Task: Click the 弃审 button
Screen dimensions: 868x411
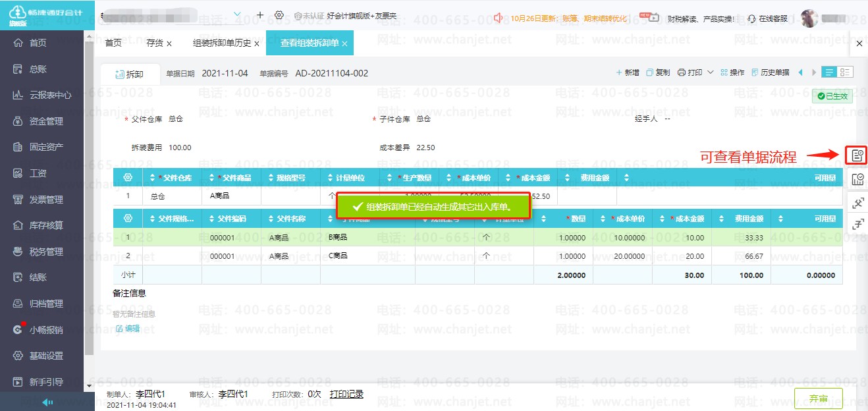Action: tap(818, 398)
